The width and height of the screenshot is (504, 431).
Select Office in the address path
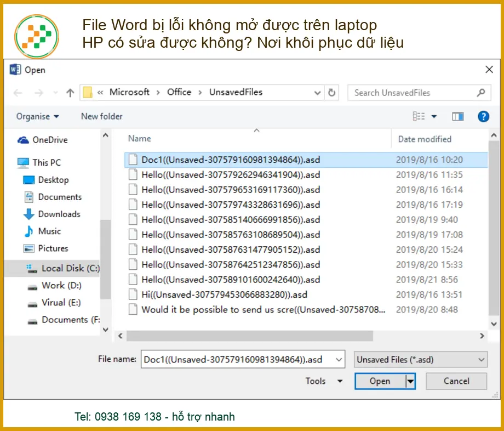(x=179, y=92)
